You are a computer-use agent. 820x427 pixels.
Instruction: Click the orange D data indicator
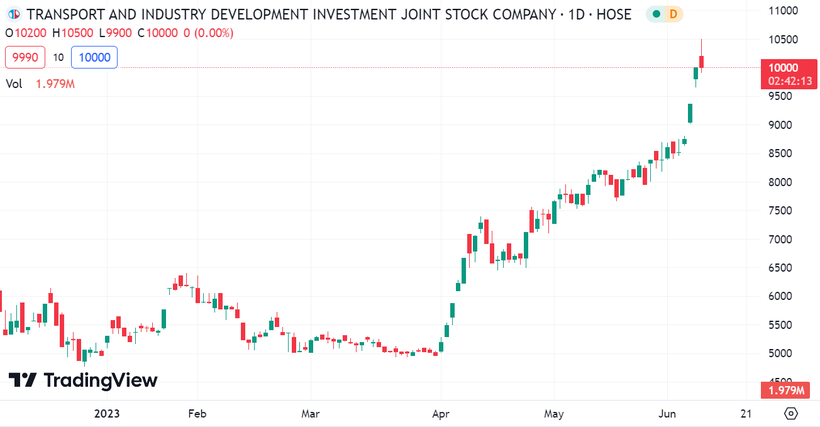[672, 15]
